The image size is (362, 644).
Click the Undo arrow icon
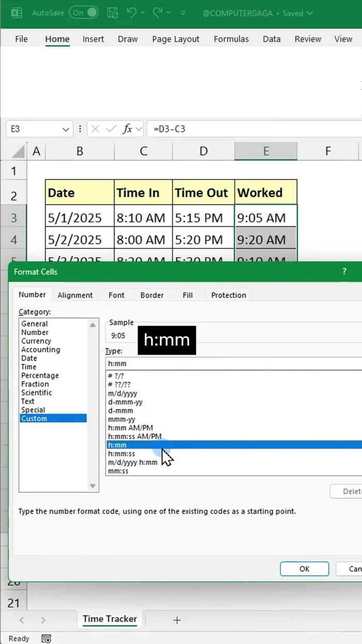point(132,13)
